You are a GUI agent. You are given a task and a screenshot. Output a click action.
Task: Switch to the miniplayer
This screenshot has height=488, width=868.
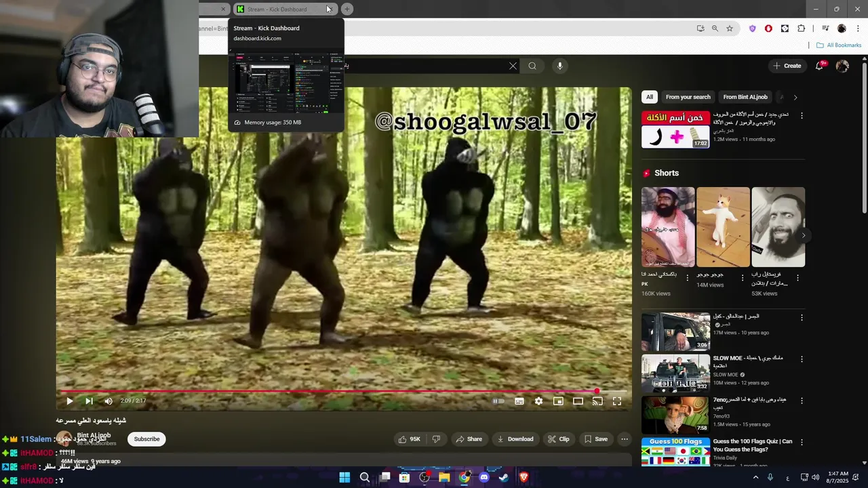coord(558,401)
